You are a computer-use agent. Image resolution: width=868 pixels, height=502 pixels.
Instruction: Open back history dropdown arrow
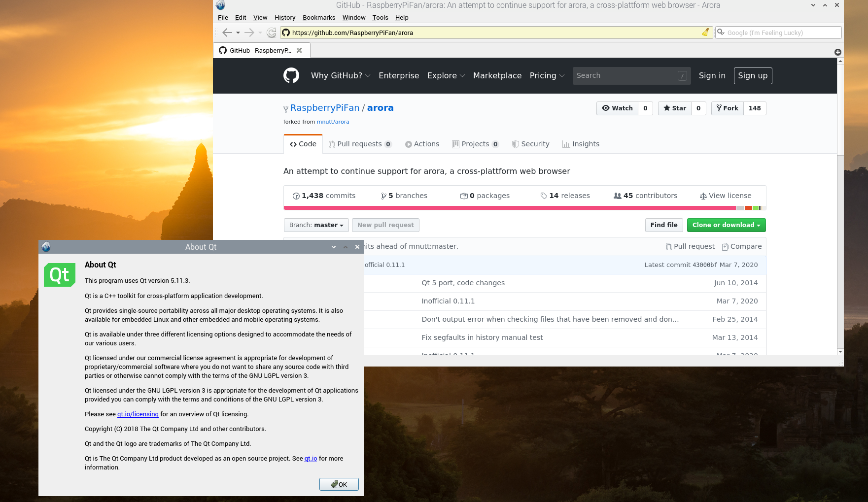tap(238, 33)
